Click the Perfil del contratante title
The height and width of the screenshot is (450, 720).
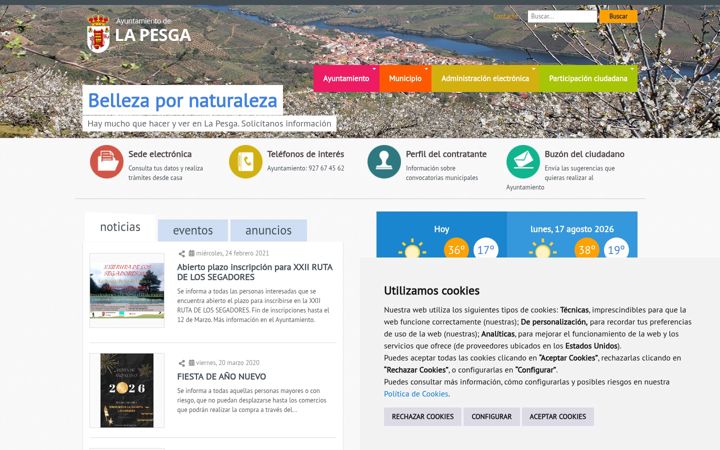(446, 154)
